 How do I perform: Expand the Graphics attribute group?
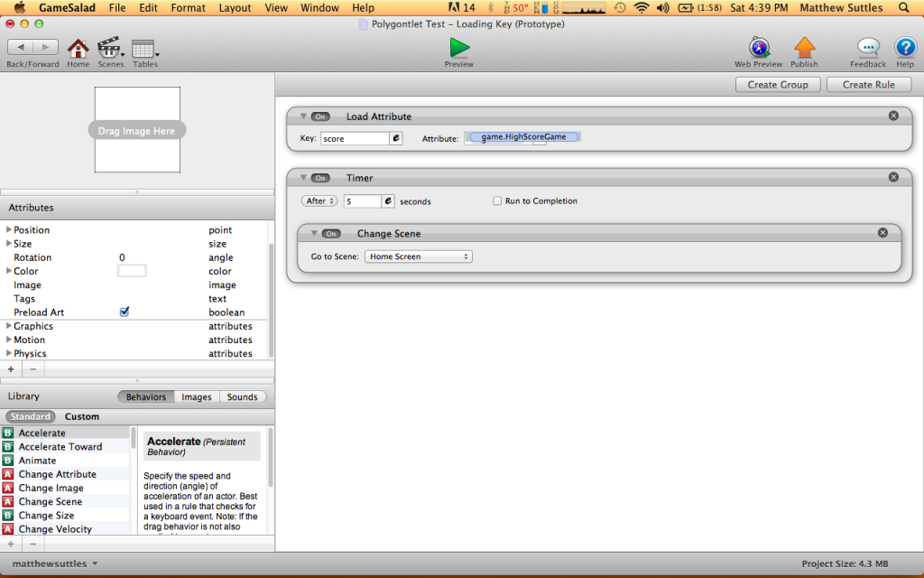point(9,326)
